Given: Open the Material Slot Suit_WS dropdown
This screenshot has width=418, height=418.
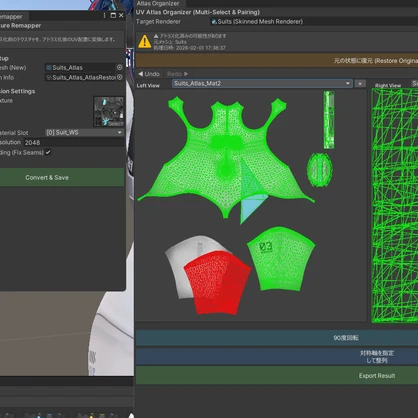Looking at the screenshot, I should click(x=84, y=133).
